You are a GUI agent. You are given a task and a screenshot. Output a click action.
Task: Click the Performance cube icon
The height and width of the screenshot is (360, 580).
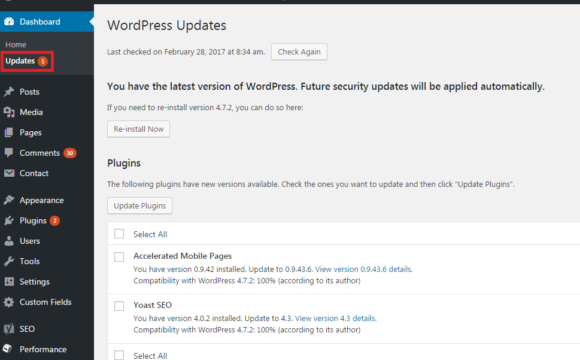pyautogui.click(x=7, y=348)
